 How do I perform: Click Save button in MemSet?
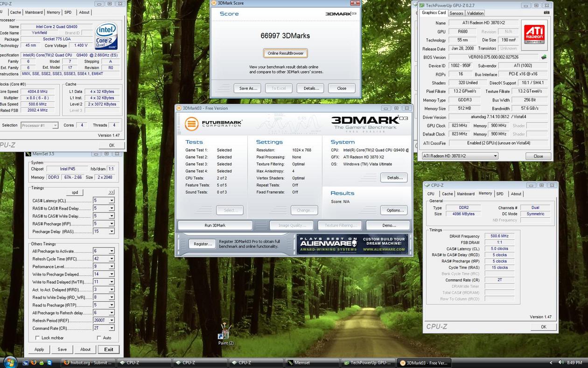tap(62, 349)
